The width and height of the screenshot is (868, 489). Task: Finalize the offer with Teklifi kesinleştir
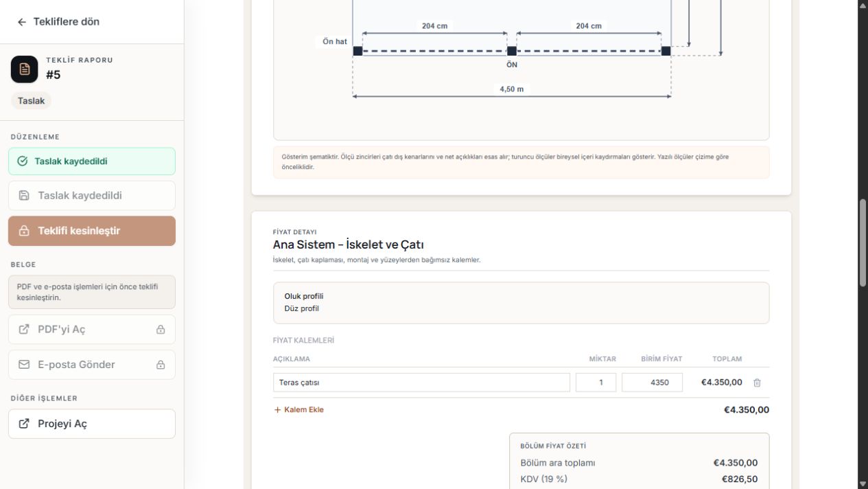pyautogui.click(x=92, y=231)
